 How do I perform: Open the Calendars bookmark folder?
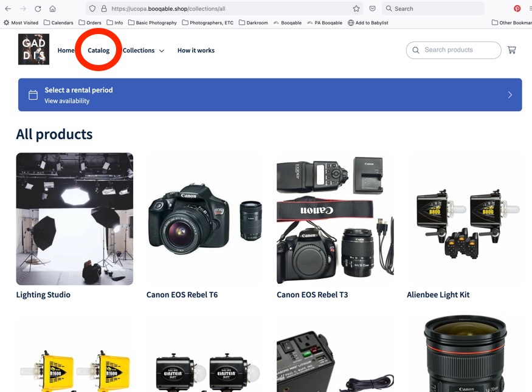(58, 22)
